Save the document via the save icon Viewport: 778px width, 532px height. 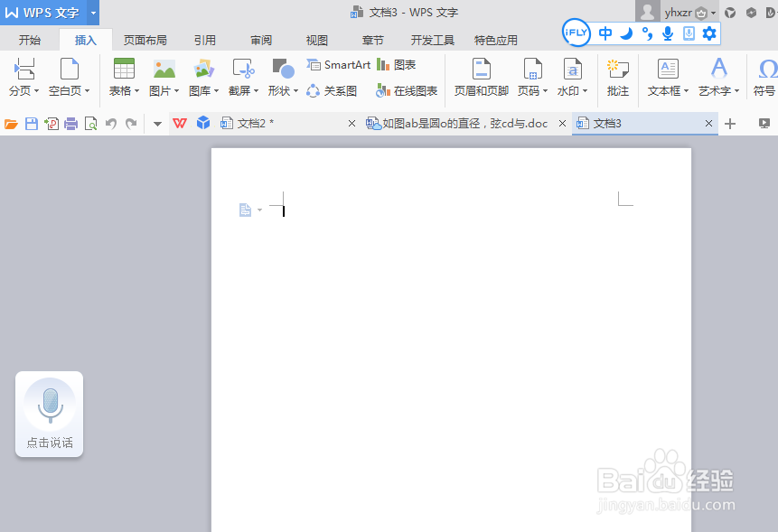click(x=31, y=124)
